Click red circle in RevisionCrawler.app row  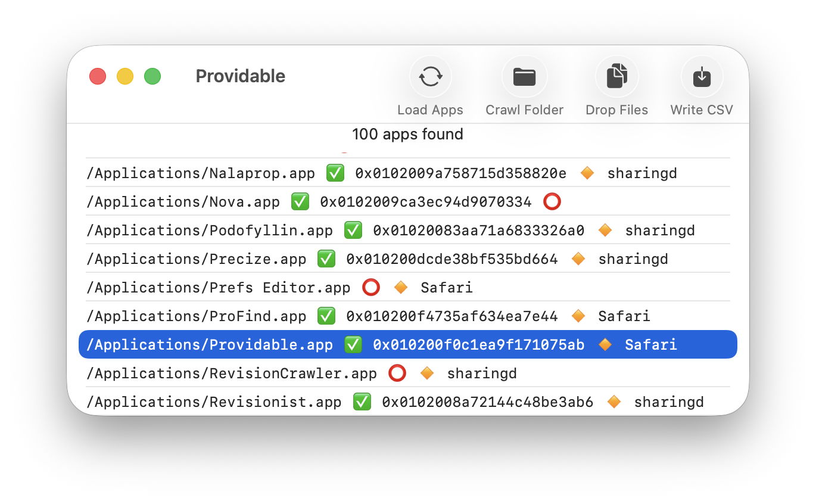pyautogui.click(x=397, y=374)
